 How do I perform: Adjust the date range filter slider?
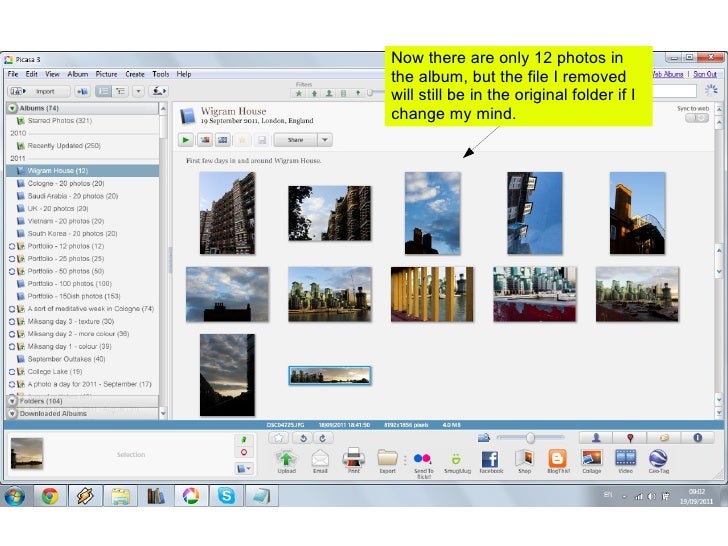370,93
